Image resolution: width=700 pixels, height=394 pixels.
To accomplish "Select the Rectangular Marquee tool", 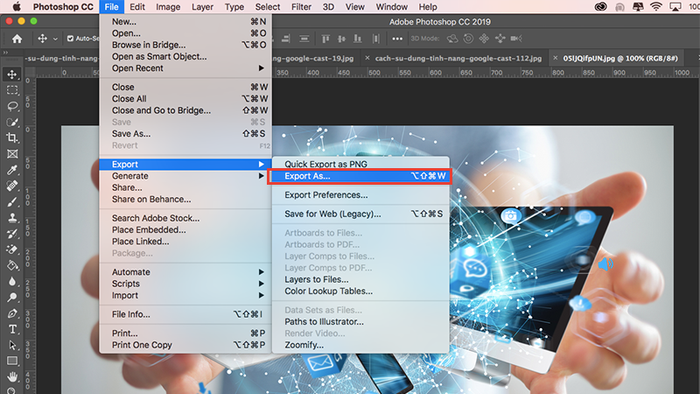I will [x=12, y=90].
